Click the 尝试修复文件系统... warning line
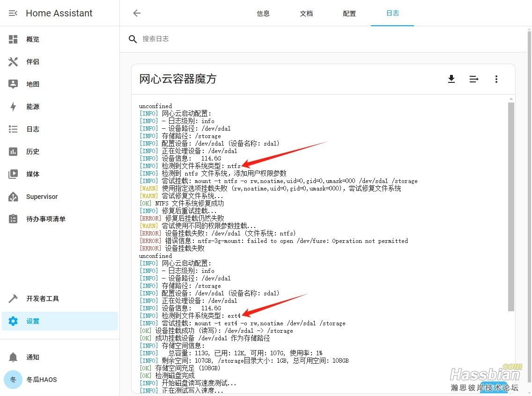The image size is (532, 396). (x=182, y=196)
